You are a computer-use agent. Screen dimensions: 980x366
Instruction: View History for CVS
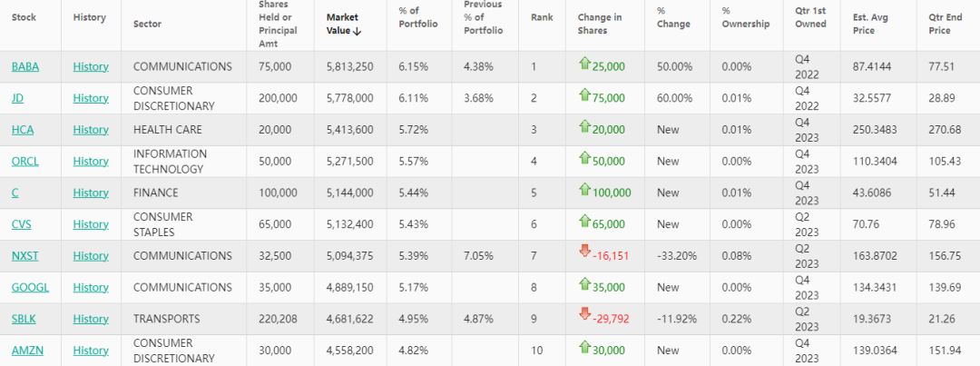tap(91, 224)
